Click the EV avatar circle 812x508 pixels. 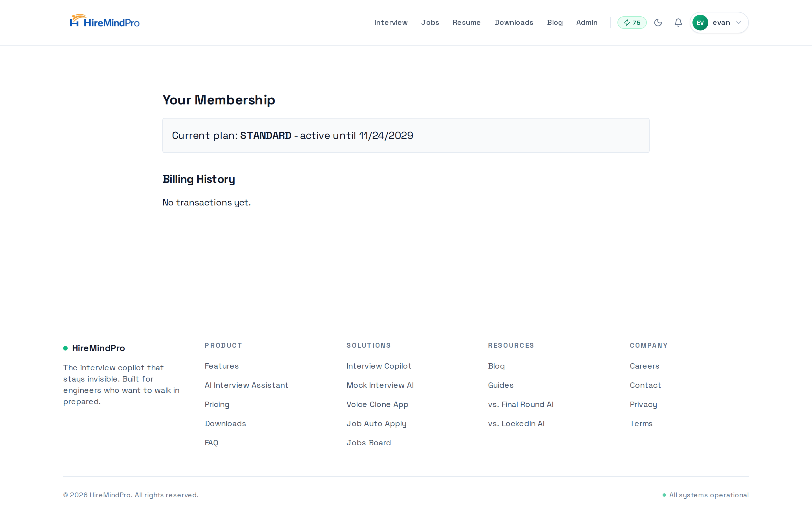[700, 23]
